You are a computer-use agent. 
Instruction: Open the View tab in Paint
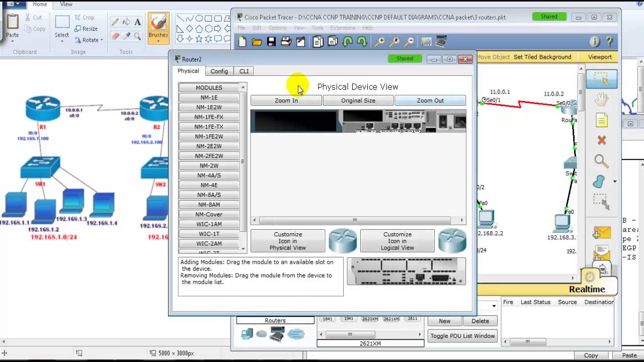click(66, 4)
